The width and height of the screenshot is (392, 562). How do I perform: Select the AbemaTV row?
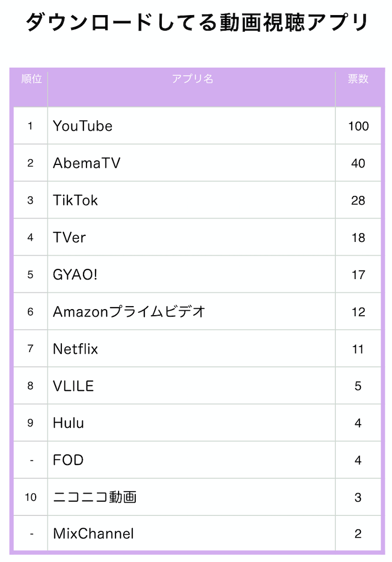tap(197, 163)
